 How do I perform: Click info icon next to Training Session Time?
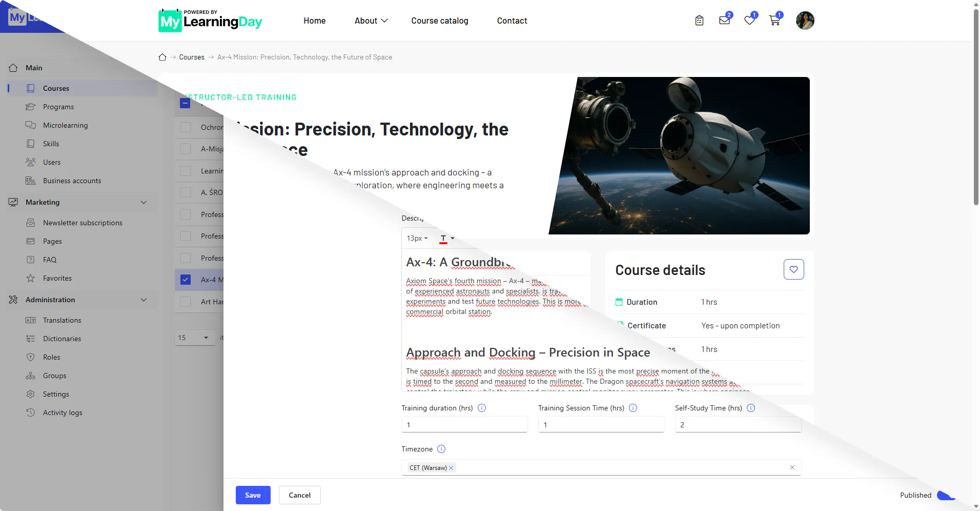[x=633, y=408]
